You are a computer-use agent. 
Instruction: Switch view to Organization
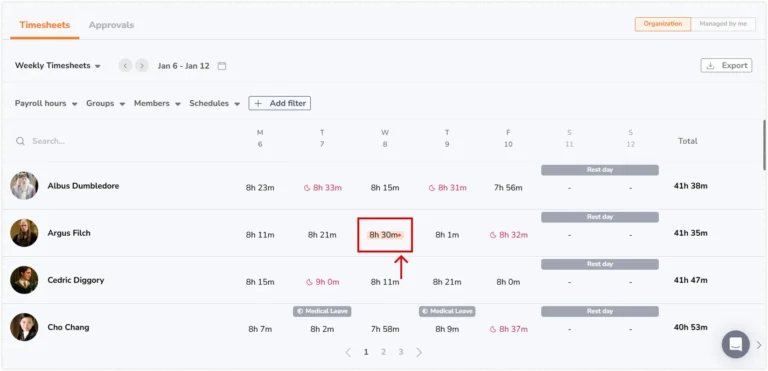click(663, 24)
